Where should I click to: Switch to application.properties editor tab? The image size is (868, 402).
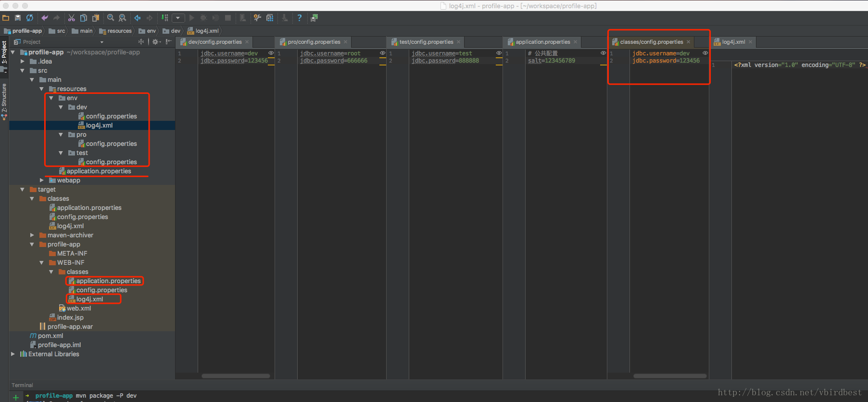(x=543, y=42)
